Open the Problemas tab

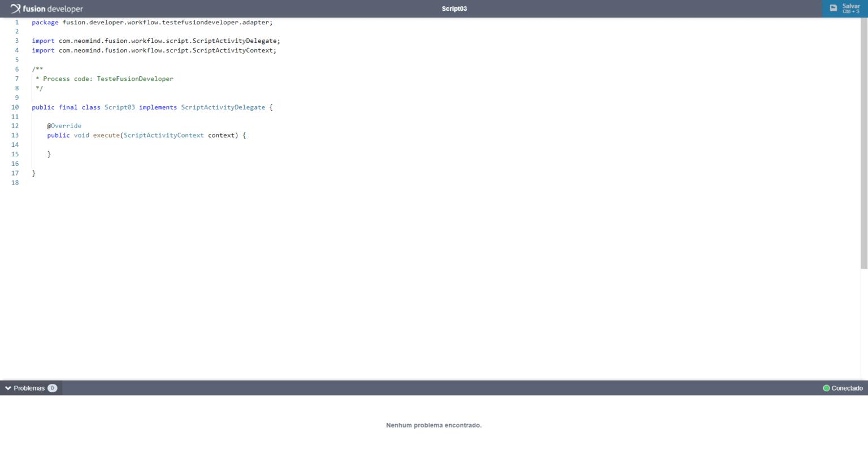(29, 388)
